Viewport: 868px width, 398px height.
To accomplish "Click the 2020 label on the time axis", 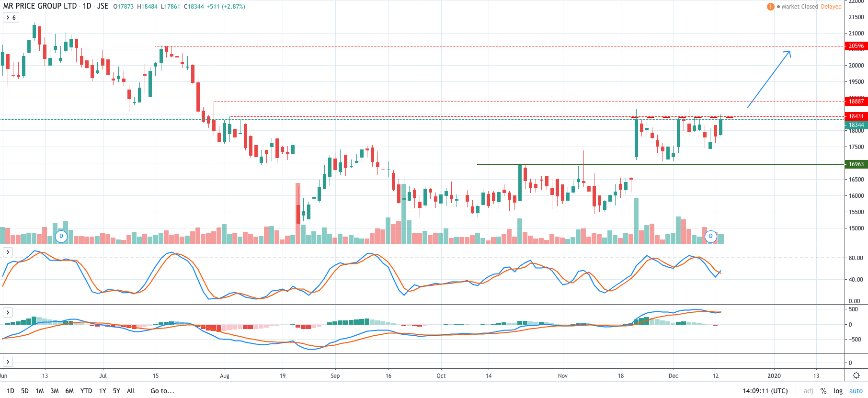I will [x=774, y=376].
